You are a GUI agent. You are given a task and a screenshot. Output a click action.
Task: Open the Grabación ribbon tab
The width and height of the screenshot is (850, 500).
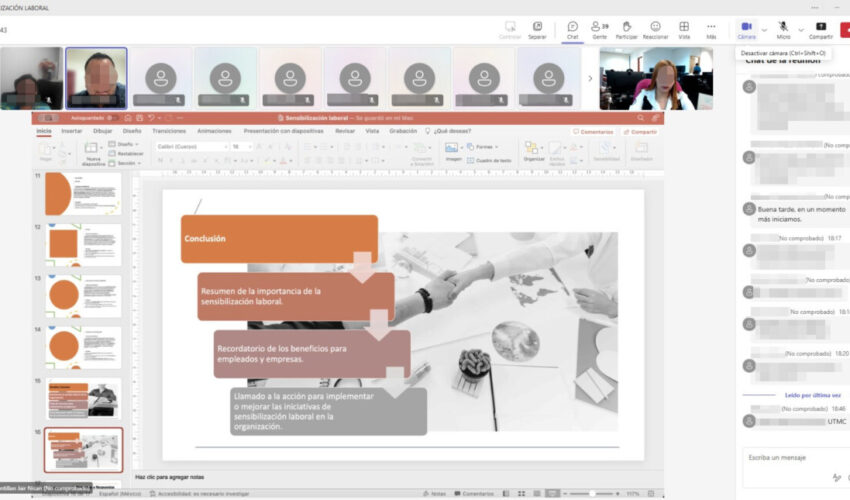403,131
